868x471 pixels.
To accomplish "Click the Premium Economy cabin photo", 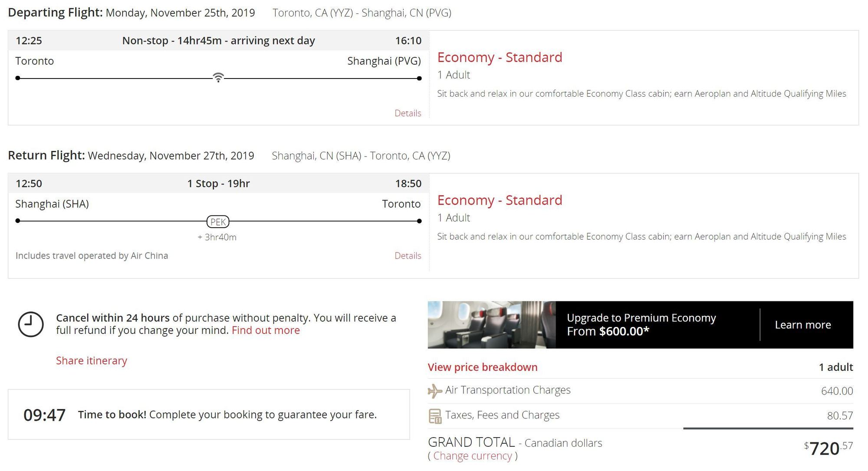I will pyautogui.click(x=492, y=325).
